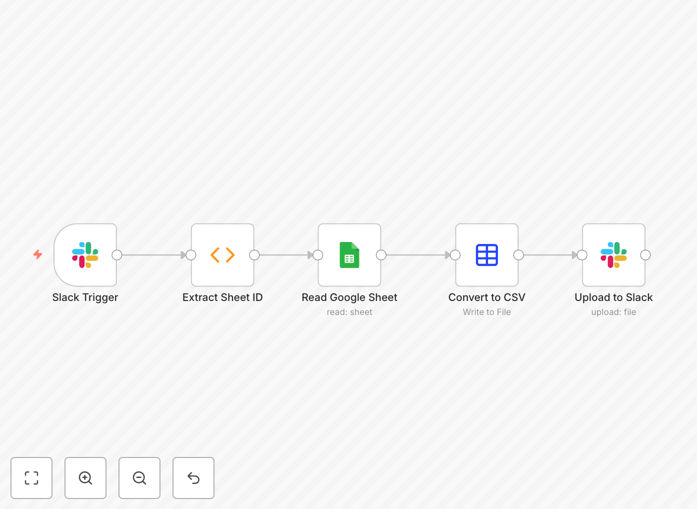
Task: Click Convert to CSV output connector
Action: [518, 255]
